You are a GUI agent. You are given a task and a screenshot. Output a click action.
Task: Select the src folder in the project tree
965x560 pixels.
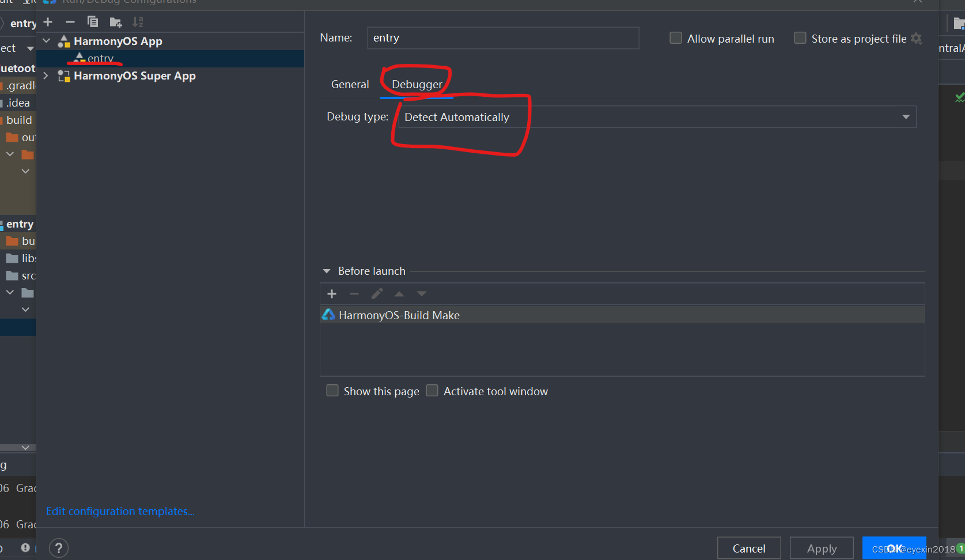tap(28, 275)
